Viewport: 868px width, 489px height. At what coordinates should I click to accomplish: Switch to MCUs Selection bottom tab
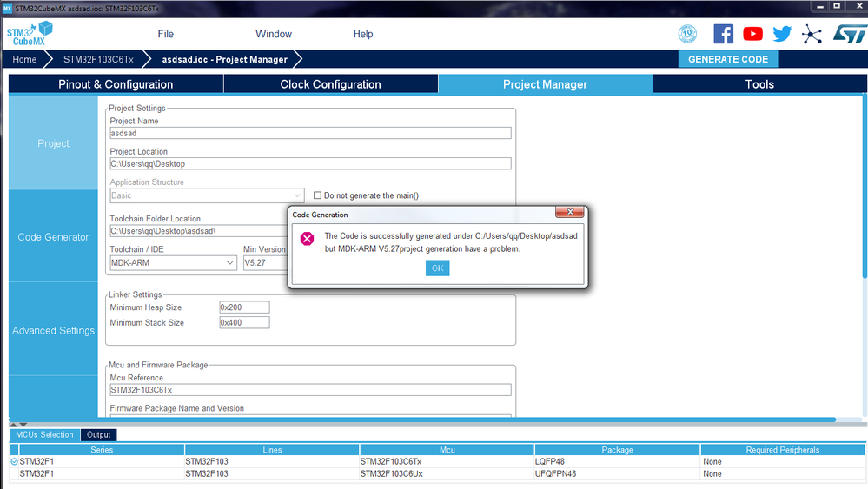(44, 435)
